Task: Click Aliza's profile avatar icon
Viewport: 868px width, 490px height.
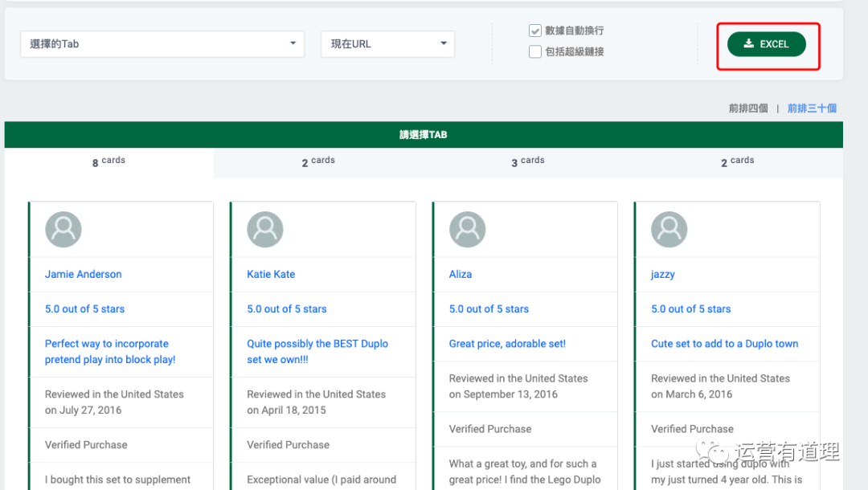Action: 467,230
